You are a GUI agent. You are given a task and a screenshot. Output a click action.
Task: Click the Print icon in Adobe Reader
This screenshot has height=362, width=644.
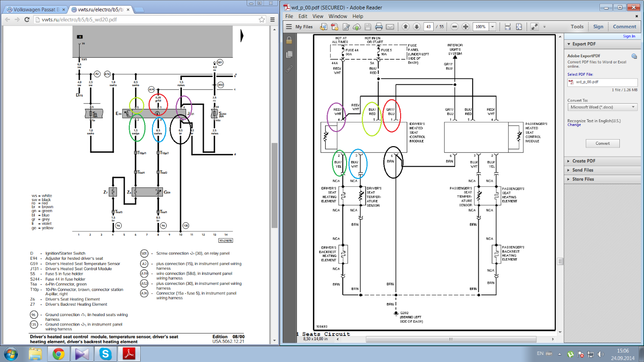pos(379,27)
